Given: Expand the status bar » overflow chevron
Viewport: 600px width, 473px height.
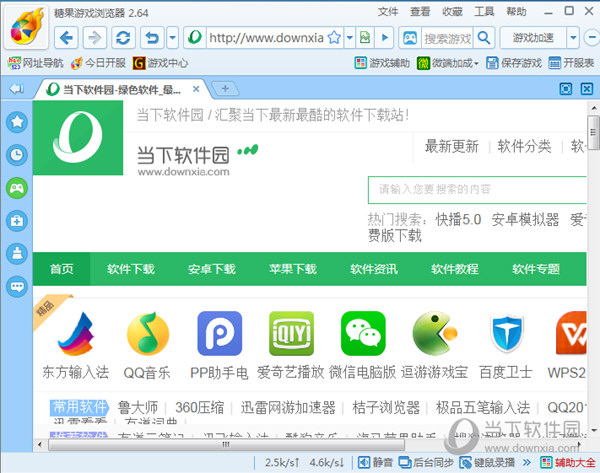Looking at the screenshot, I should (527, 463).
